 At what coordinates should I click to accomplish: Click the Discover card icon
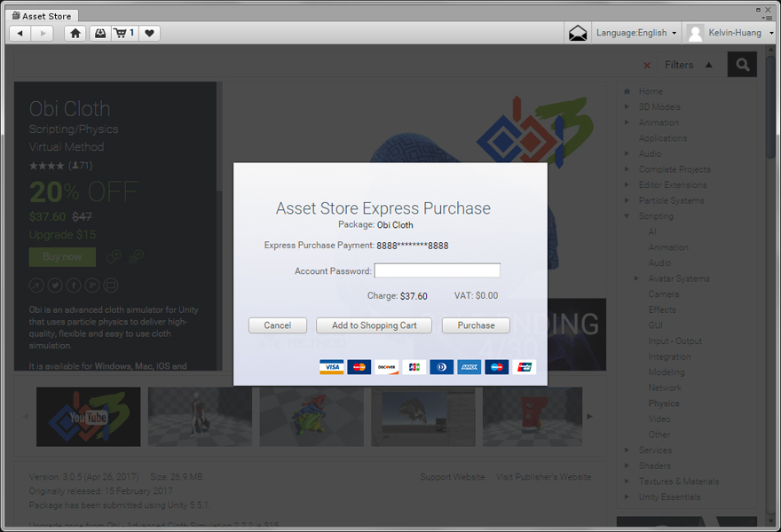point(387,367)
